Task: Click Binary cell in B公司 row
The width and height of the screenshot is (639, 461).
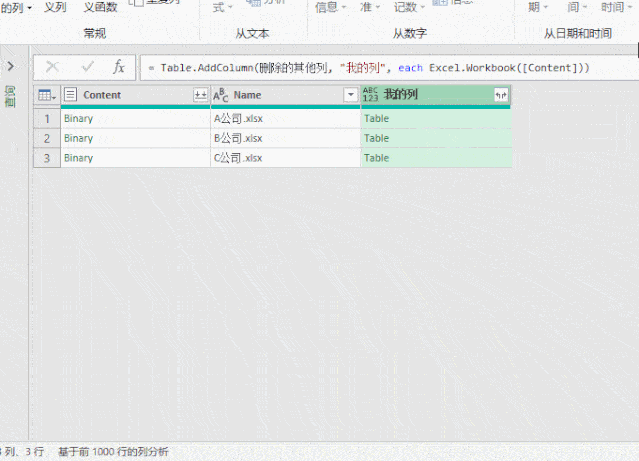Action: point(136,139)
